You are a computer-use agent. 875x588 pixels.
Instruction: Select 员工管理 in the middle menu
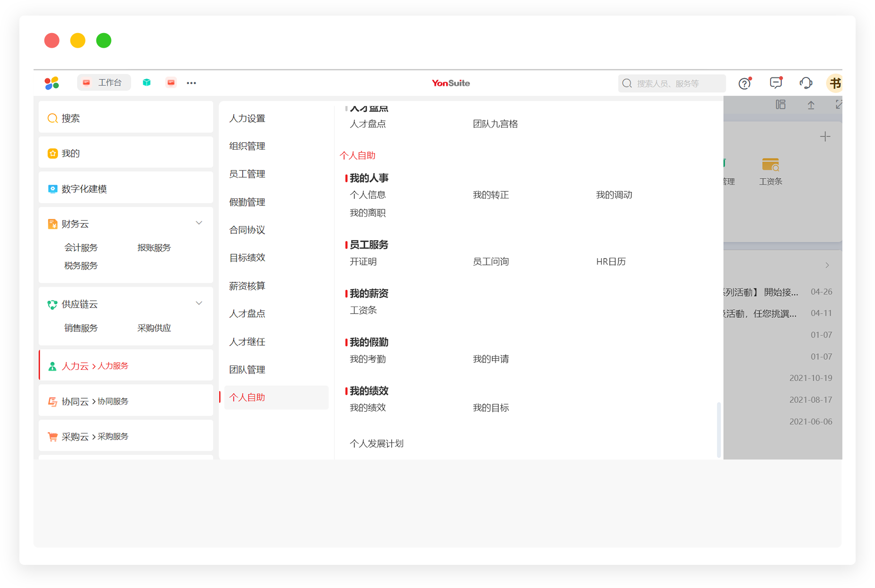(x=247, y=174)
